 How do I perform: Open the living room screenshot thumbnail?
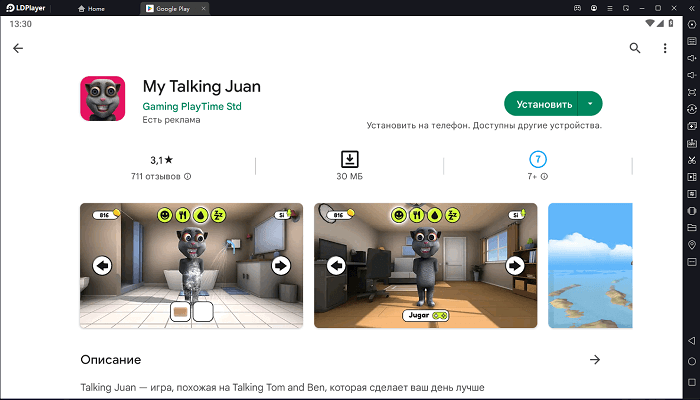click(x=425, y=266)
